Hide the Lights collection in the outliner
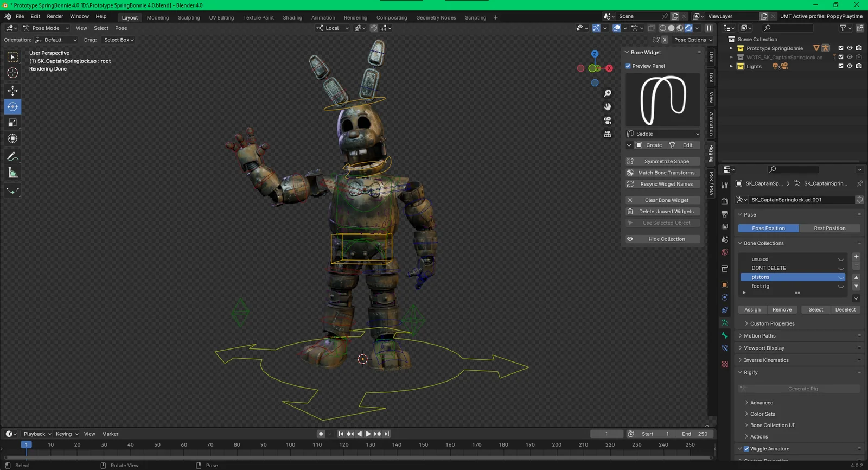This screenshot has width=868, height=470. [x=850, y=66]
